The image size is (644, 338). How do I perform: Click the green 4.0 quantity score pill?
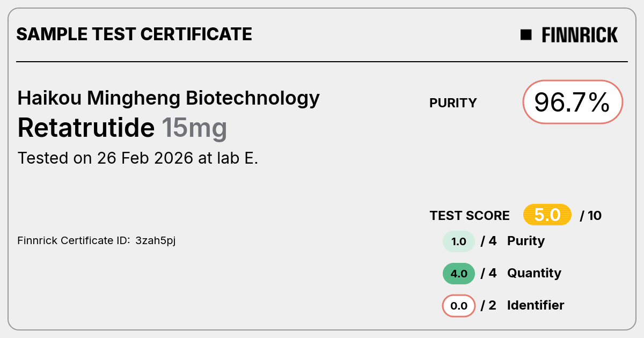click(458, 274)
